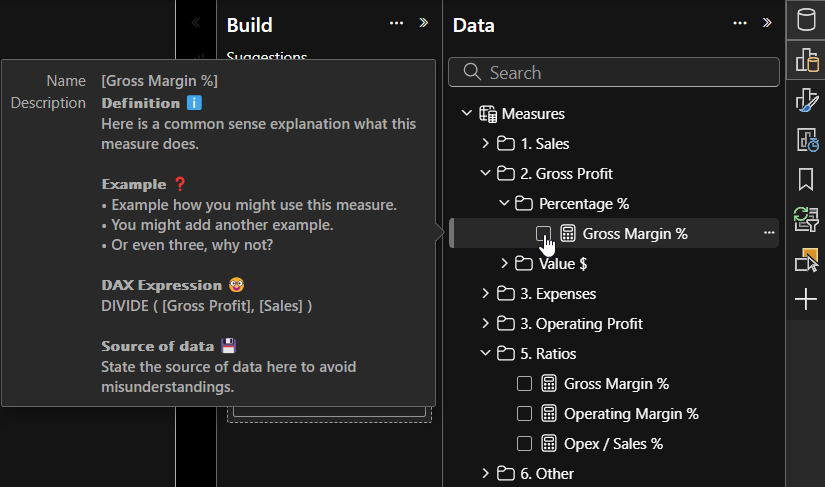Click calculator icon of Operating Margin %
This screenshot has height=487, width=825.
click(x=549, y=413)
